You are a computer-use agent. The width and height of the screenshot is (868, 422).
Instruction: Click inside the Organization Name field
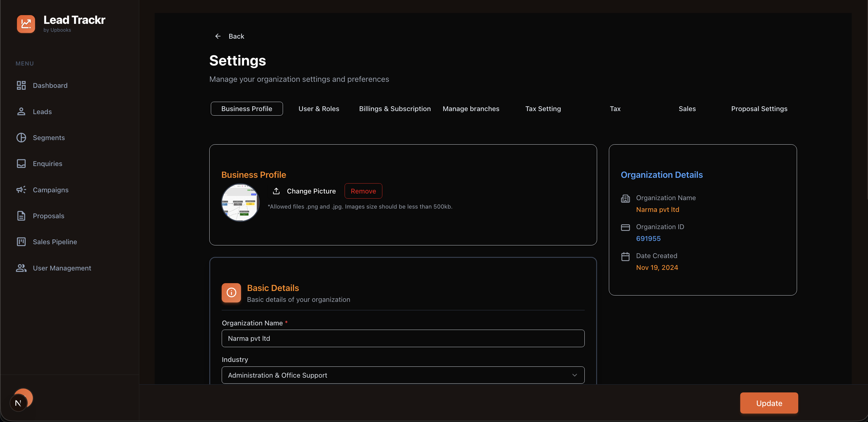pos(403,338)
